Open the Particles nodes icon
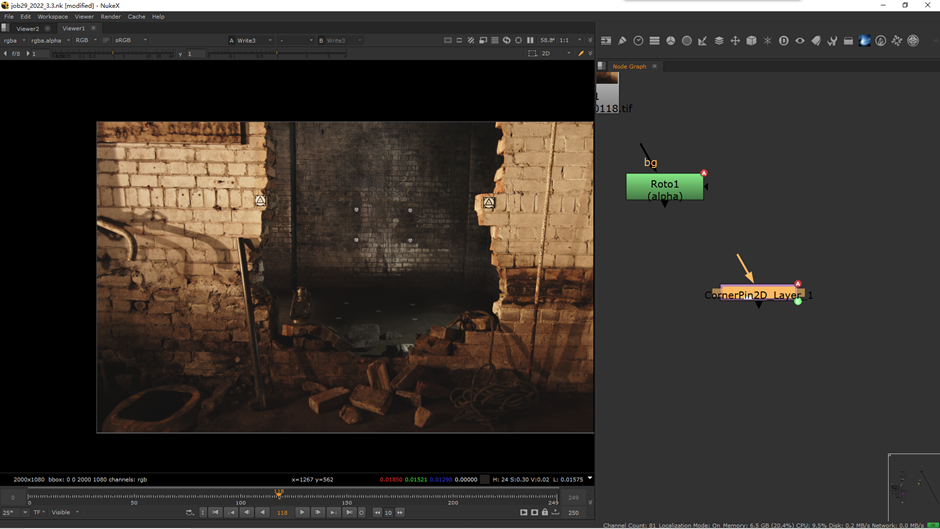The height and width of the screenshot is (529, 940). (767, 41)
